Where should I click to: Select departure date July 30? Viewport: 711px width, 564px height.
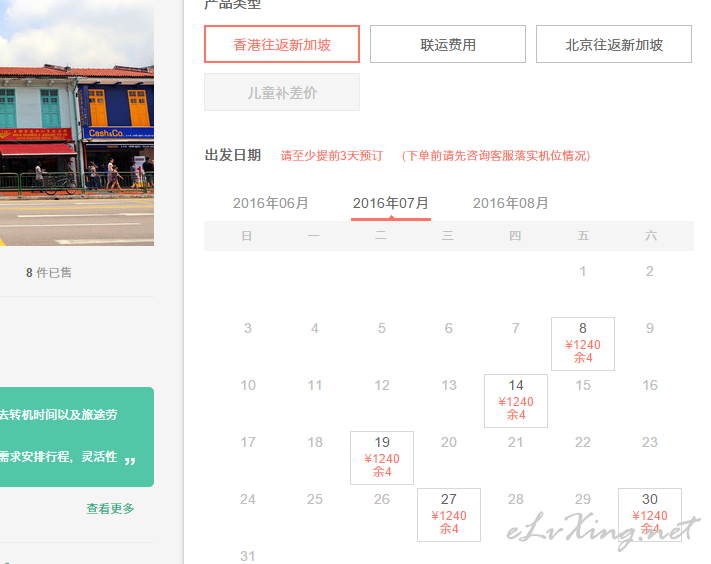pyautogui.click(x=650, y=515)
